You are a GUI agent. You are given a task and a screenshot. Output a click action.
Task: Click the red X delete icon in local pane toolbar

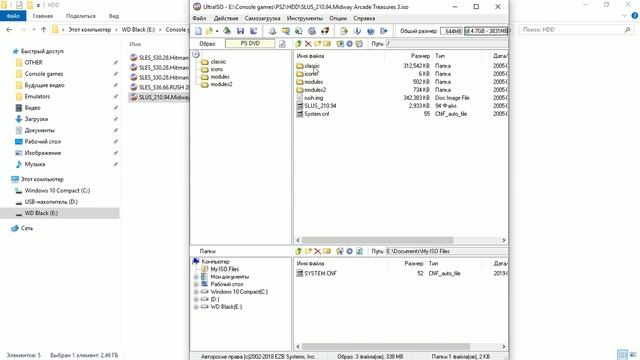[318, 251]
